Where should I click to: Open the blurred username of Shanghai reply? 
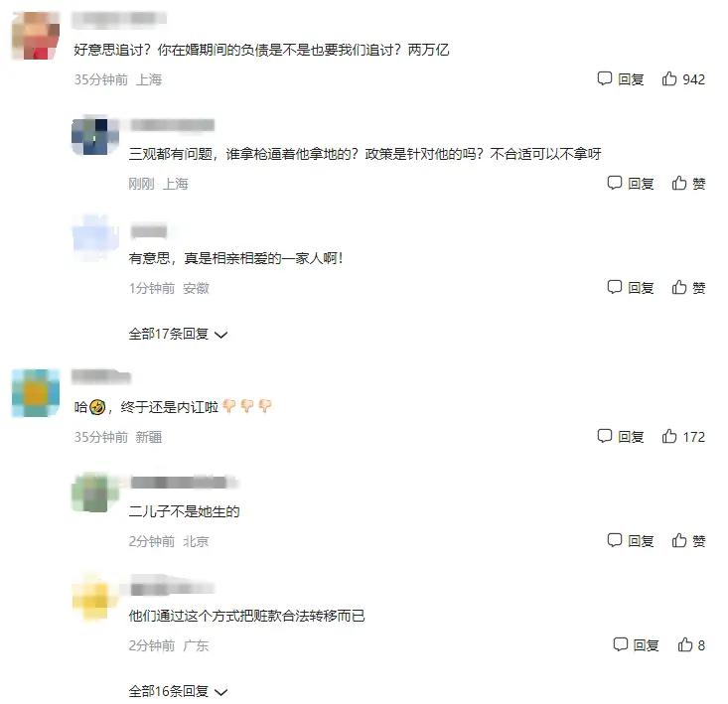[172, 125]
